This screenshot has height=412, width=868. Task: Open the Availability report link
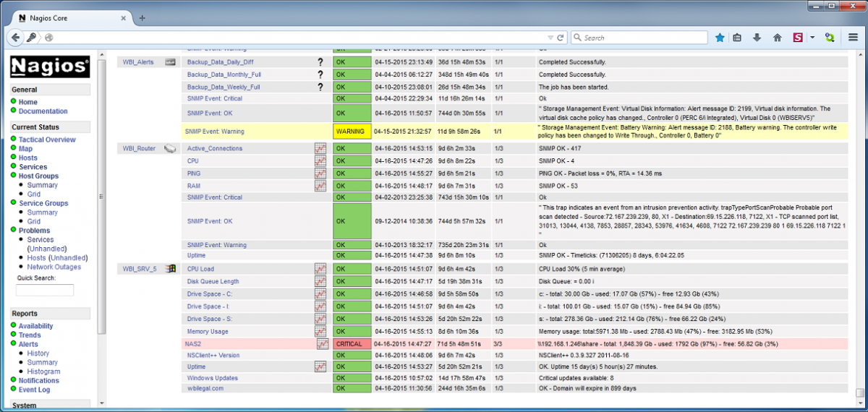[x=35, y=326]
